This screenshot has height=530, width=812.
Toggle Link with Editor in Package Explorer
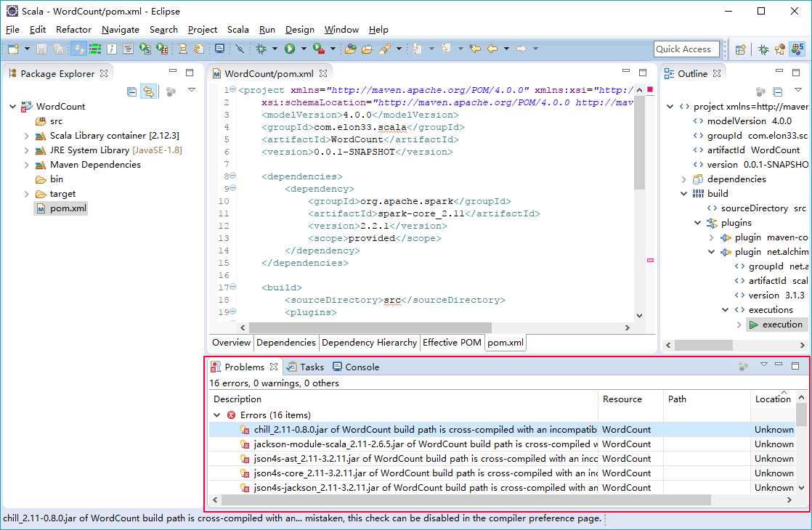149,91
